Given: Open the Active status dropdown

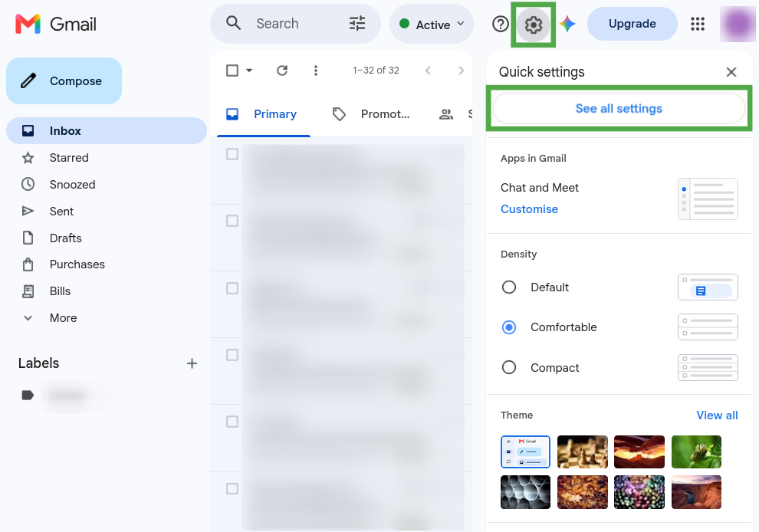Looking at the screenshot, I should point(432,25).
